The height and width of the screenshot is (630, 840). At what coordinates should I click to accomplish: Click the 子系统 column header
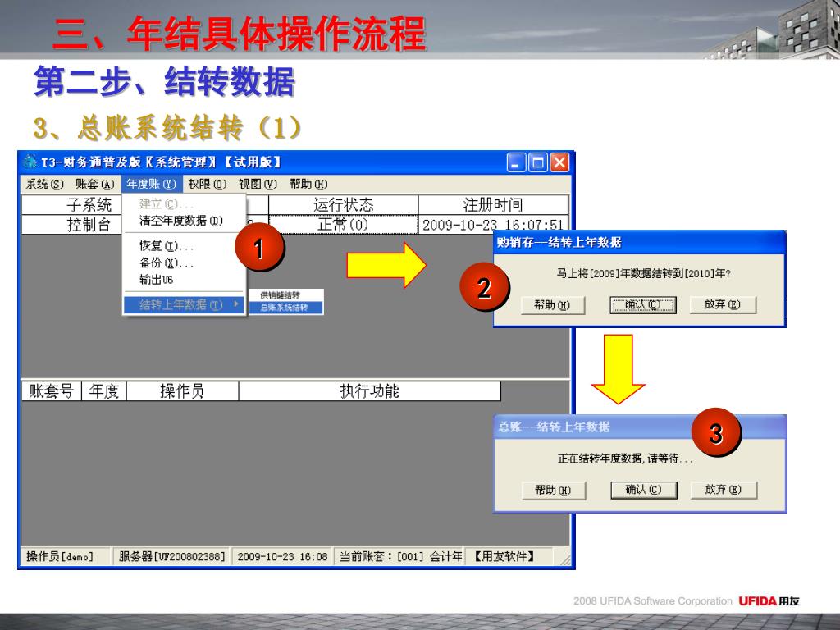(72, 204)
